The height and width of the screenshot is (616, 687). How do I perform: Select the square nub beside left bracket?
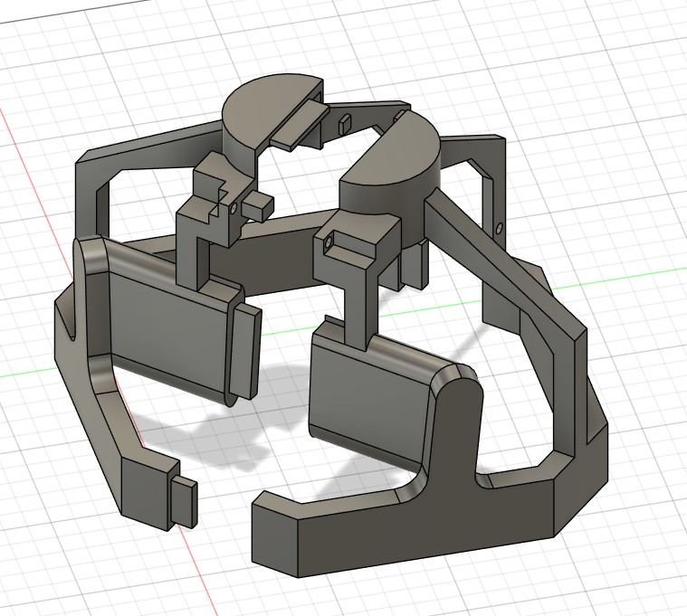259,205
